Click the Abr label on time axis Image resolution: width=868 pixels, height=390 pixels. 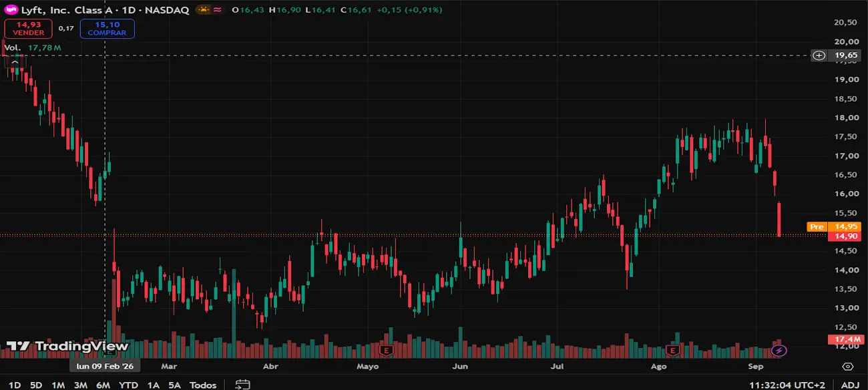270,367
